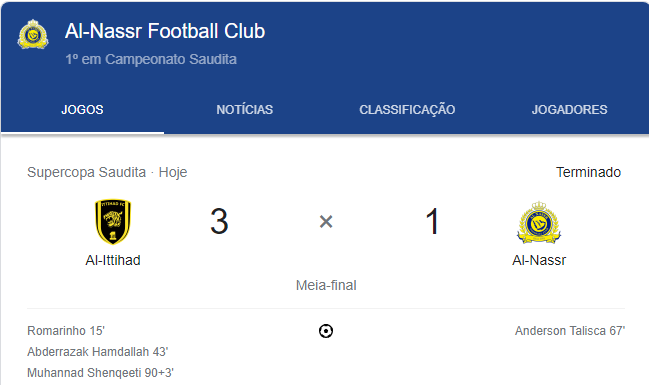The width and height of the screenshot is (649, 385).
Task: Click the Al-Nassr crest in the header
Action: tap(33, 34)
